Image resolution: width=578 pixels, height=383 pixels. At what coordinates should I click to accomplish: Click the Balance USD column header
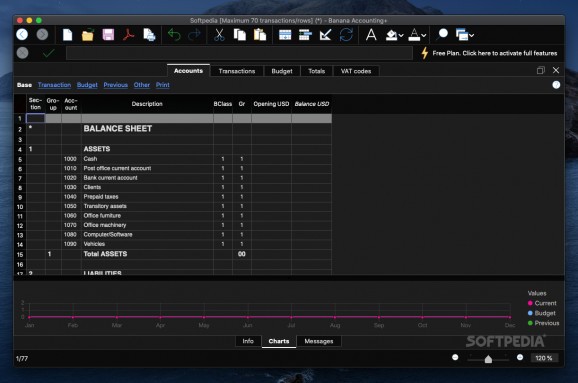[x=311, y=104]
